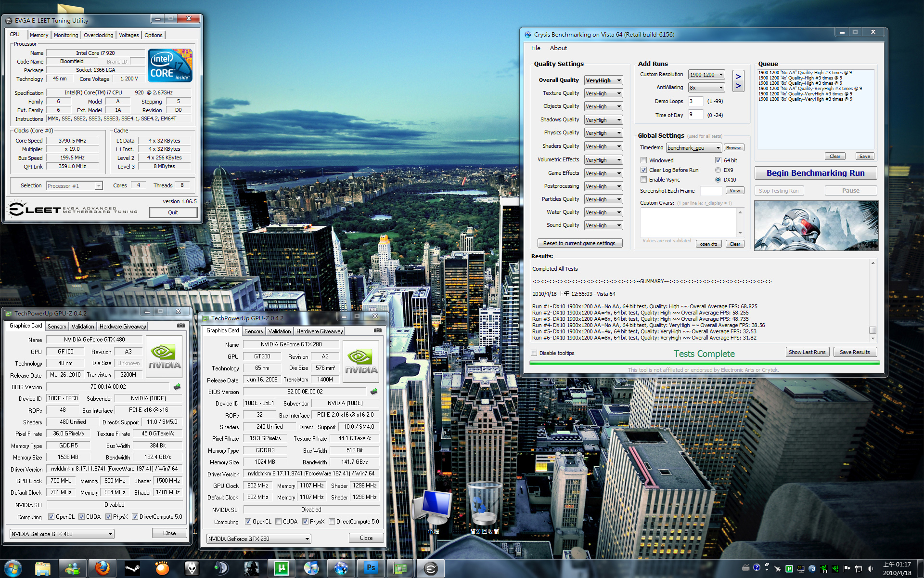This screenshot has width=924, height=578.
Task: Toggle the Windowed checkbox in Crysis tool
Action: [x=643, y=160]
